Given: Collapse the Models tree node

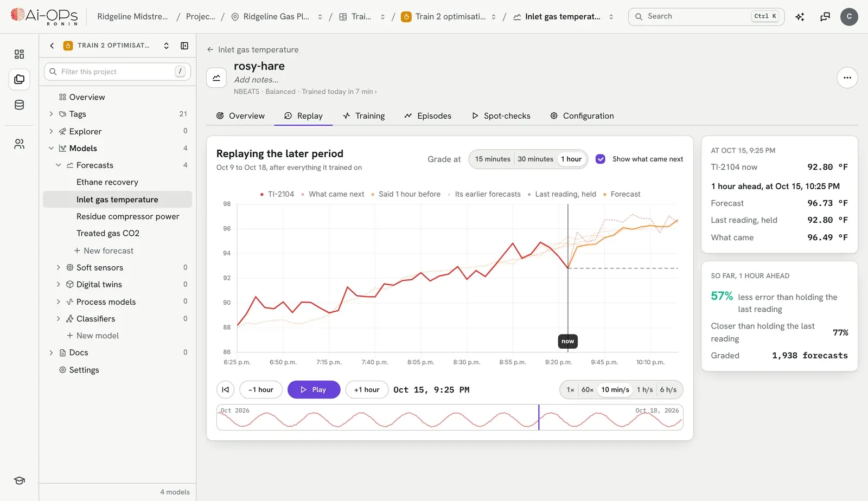Looking at the screenshot, I should [x=51, y=148].
